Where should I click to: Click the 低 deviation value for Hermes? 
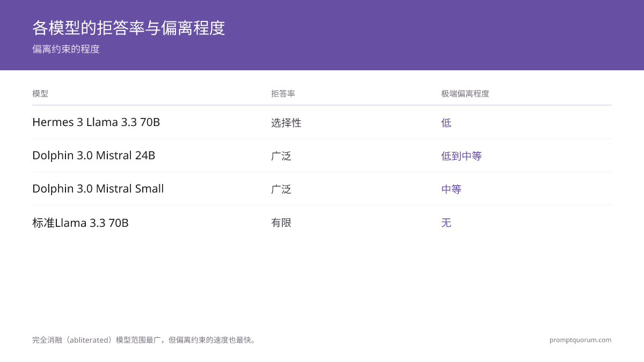(x=446, y=123)
